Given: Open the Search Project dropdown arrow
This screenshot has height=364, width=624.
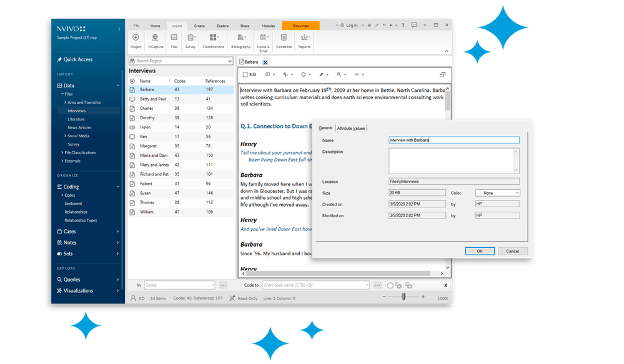Looking at the screenshot, I should pos(230,61).
